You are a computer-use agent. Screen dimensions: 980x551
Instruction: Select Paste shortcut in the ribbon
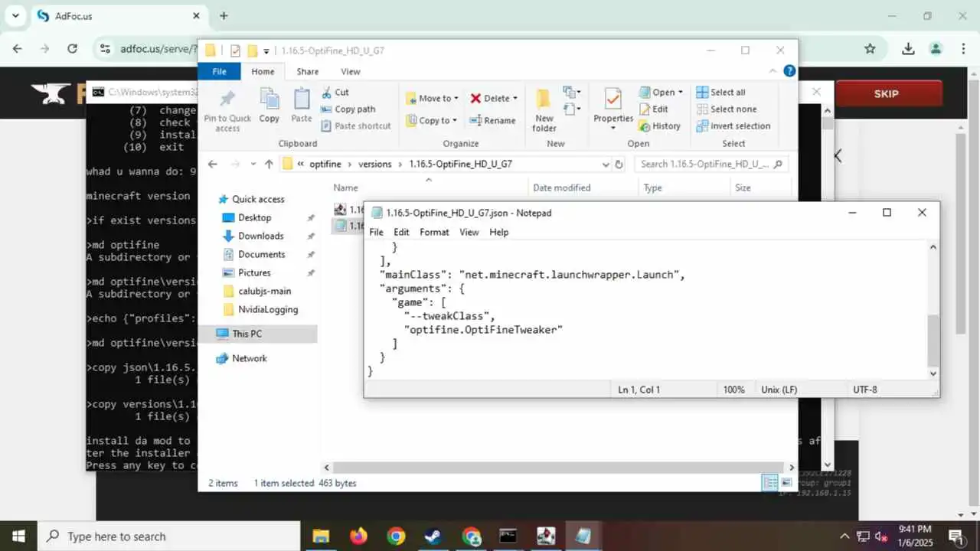[x=356, y=126]
